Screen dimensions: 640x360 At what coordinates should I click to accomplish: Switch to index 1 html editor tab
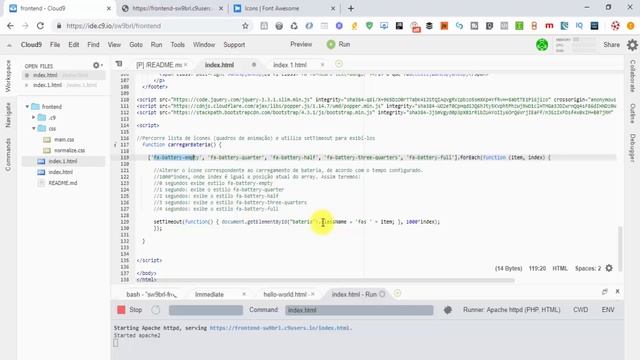(x=289, y=65)
